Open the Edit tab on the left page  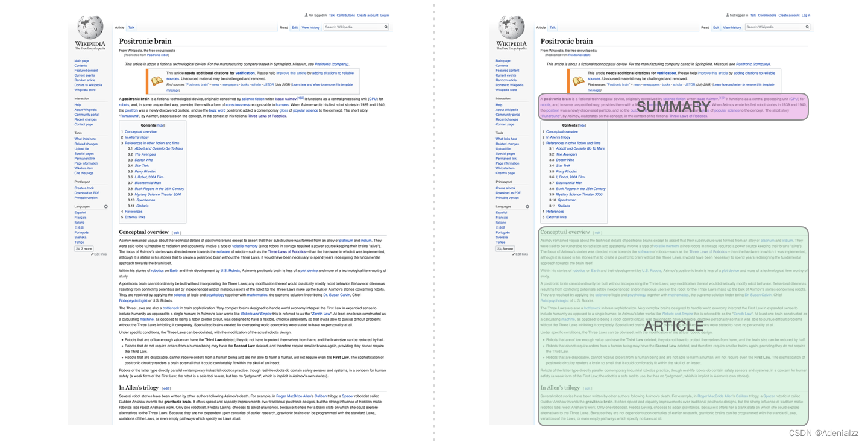click(x=295, y=28)
